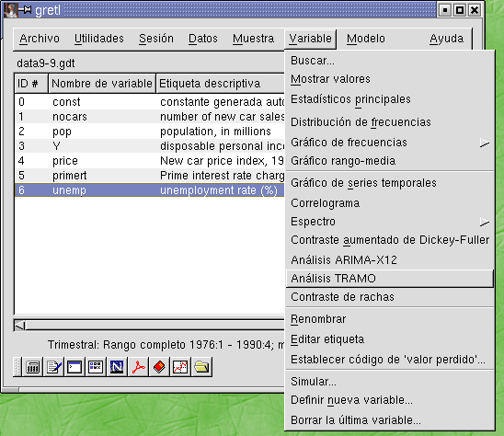This screenshot has height=436, width=504.
Task: Maximize the gretl window
Action: pyautogui.click(x=460, y=10)
